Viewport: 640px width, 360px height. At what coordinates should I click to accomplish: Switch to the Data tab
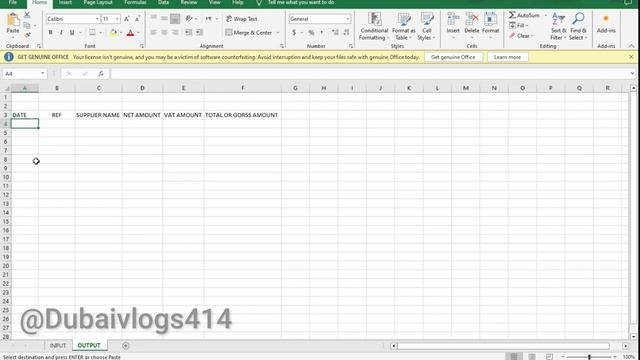tap(164, 2)
